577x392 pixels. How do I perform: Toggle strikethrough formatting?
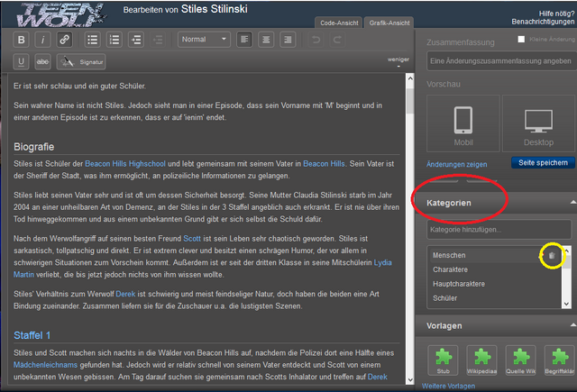(x=42, y=62)
